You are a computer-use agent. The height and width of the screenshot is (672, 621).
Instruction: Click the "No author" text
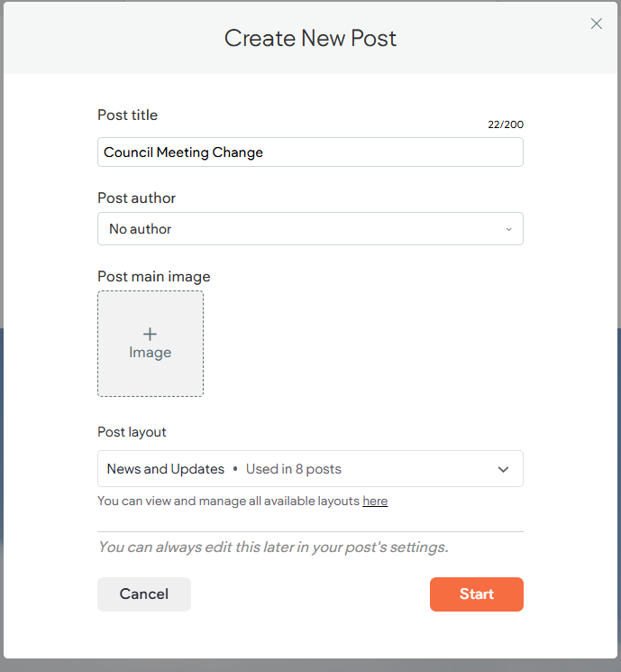tap(141, 229)
